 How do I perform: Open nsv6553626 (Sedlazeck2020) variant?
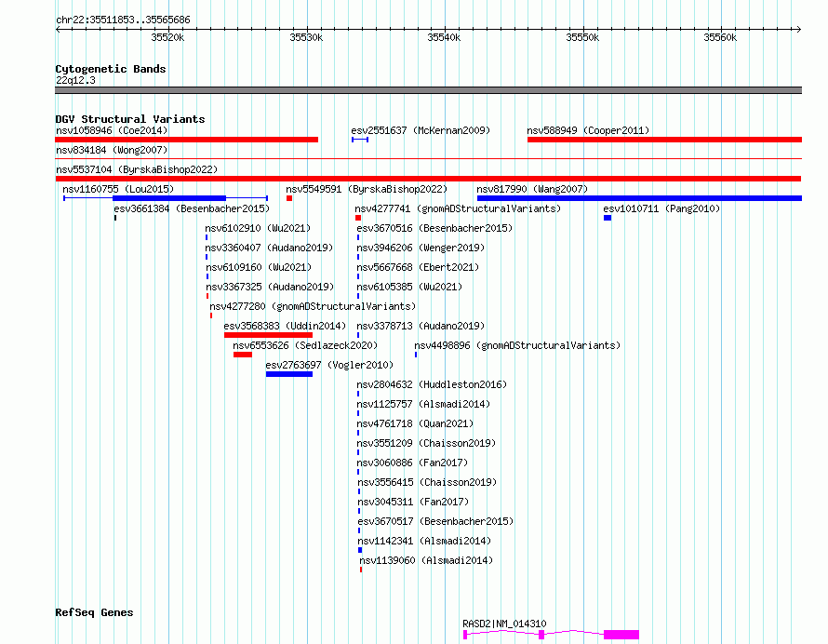pyautogui.click(x=305, y=345)
